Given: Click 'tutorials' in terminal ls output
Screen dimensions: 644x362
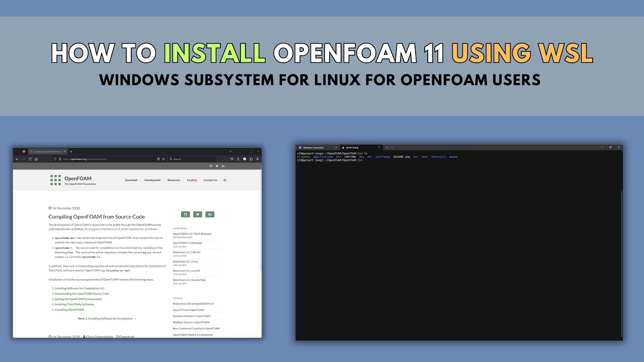Looking at the screenshot, I should [x=438, y=157].
